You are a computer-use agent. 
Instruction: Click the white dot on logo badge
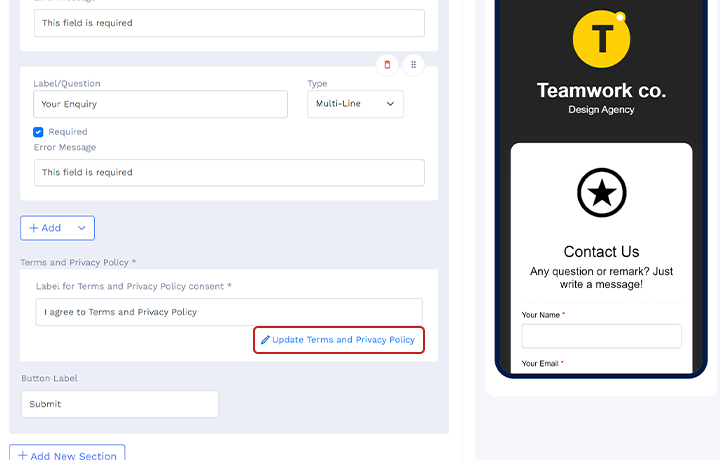click(620, 17)
